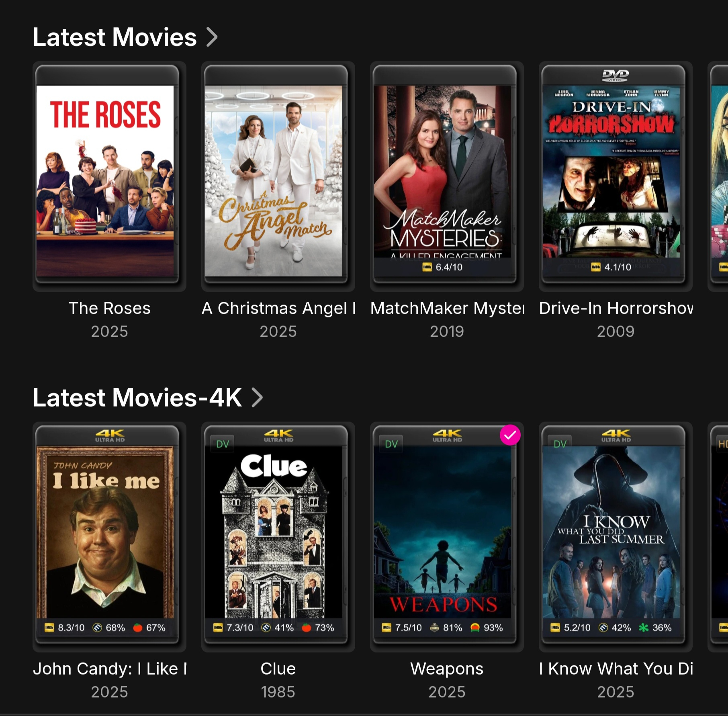Open the Clue title link
This screenshot has height=716, width=728.
[278, 669]
